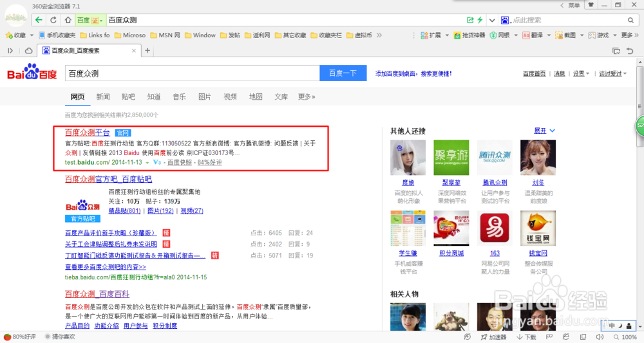The width and height of the screenshot is (644, 343).
Task: Open the 翻译 translate extension
Action: 533,35
